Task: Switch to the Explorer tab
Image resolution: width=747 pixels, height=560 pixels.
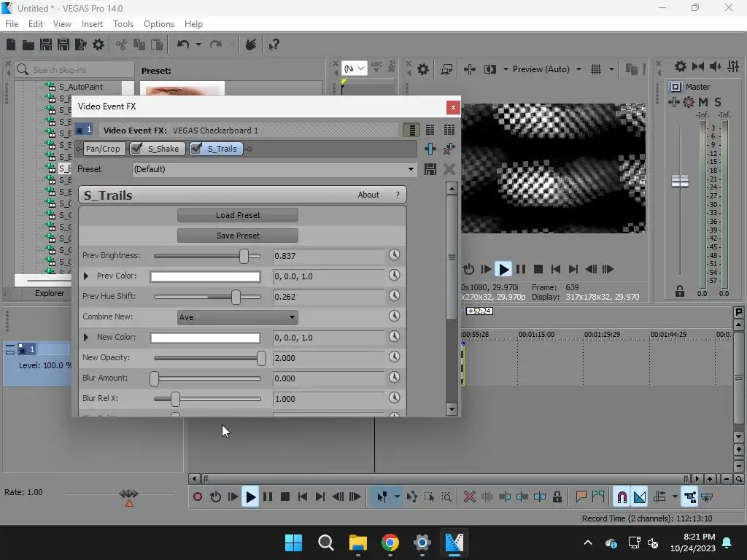Action: tap(49, 293)
